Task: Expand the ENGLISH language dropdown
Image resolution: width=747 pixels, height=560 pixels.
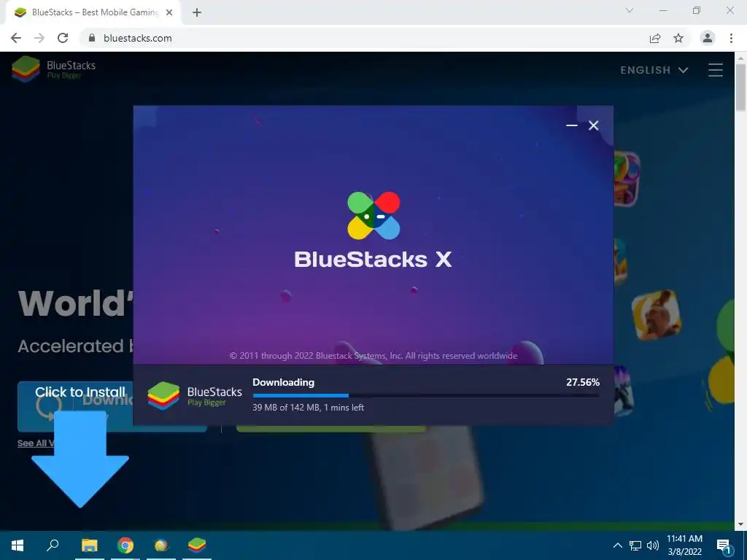Action: 654,70
